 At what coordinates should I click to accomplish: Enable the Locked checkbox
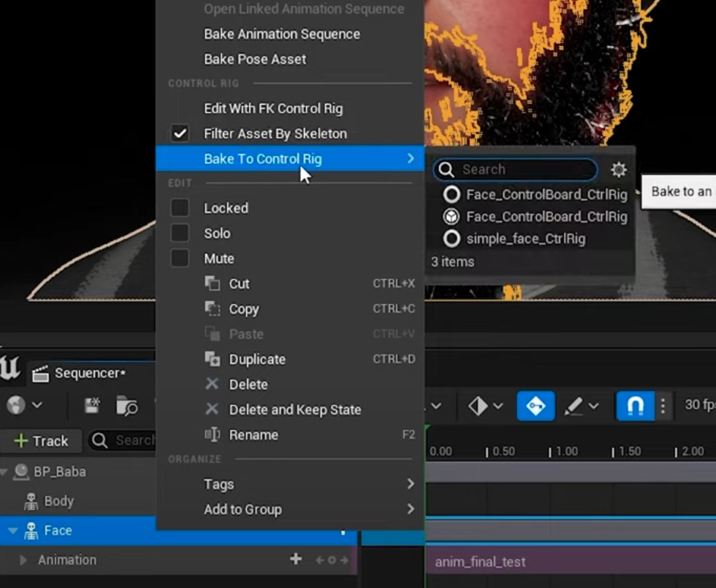[x=180, y=208]
